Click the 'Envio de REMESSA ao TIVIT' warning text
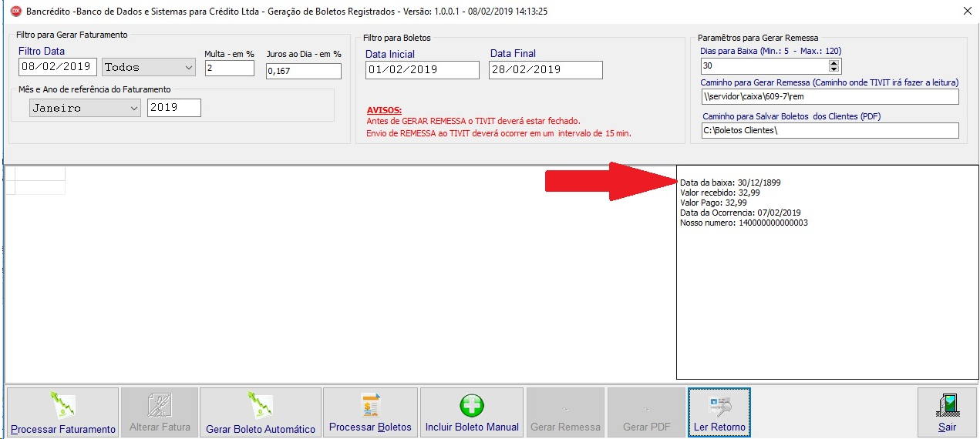This screenshot has width=980, height=439. 499,133
